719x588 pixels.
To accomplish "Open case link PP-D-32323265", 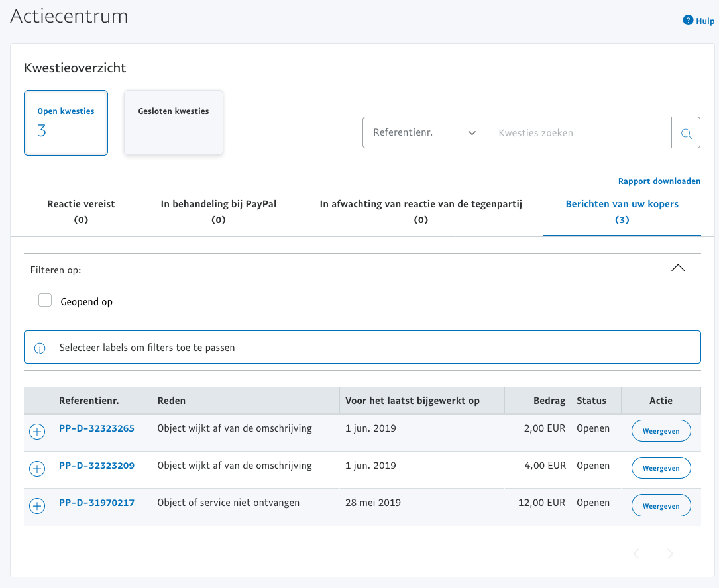I will pyautogui.click(x=97, y=428).
